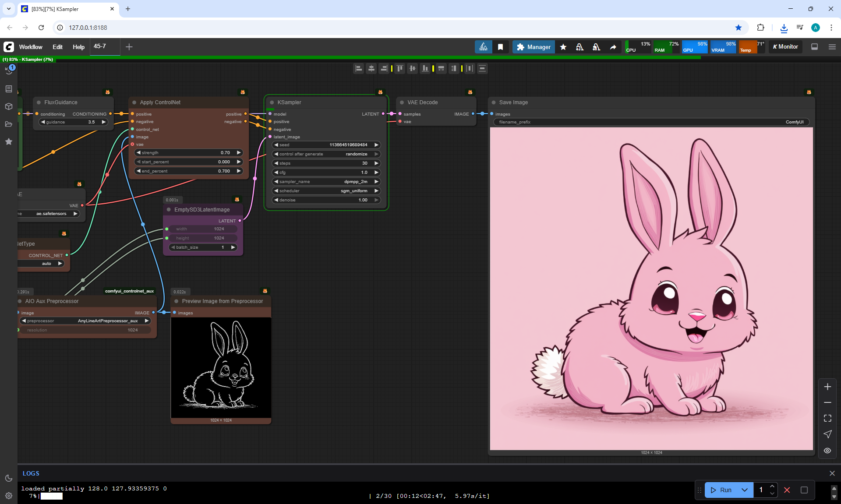841x504 pixels.
Task: Toggle link visibility eye icon
Action: point(827,451)
